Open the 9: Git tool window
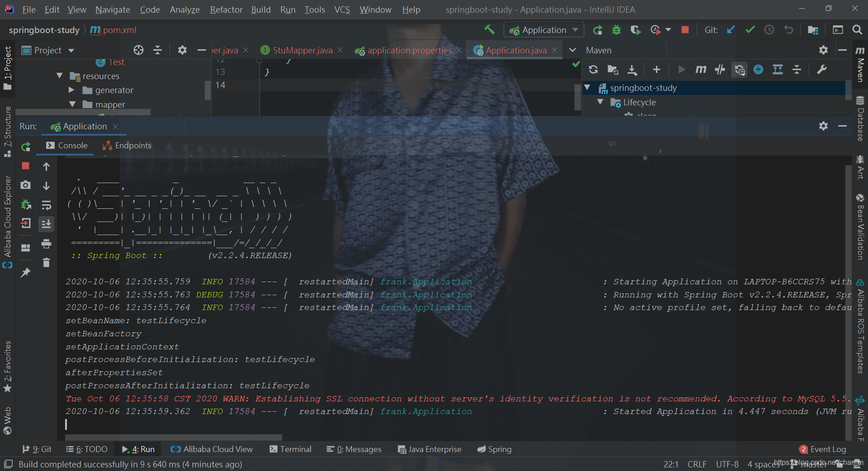The image size is (868, 471). [x=38, y=449]
